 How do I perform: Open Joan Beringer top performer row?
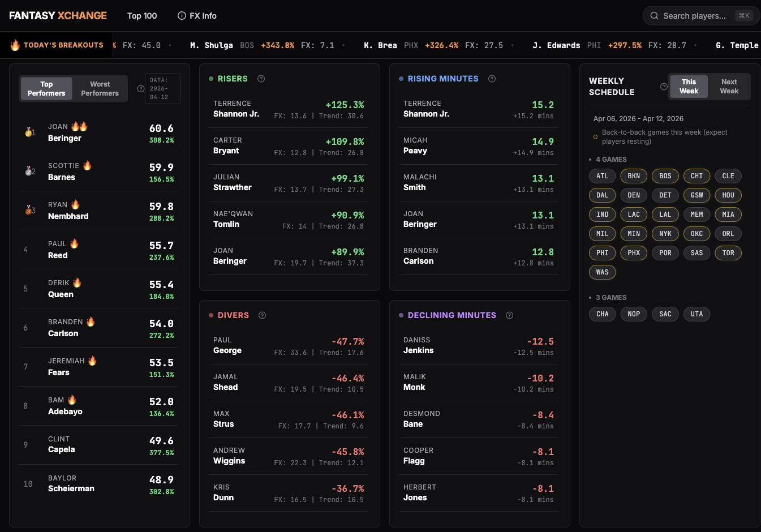pos(98,132)
